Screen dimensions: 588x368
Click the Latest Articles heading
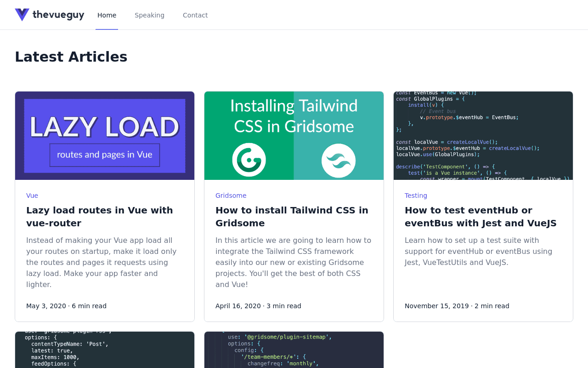(x=71, y=57)
